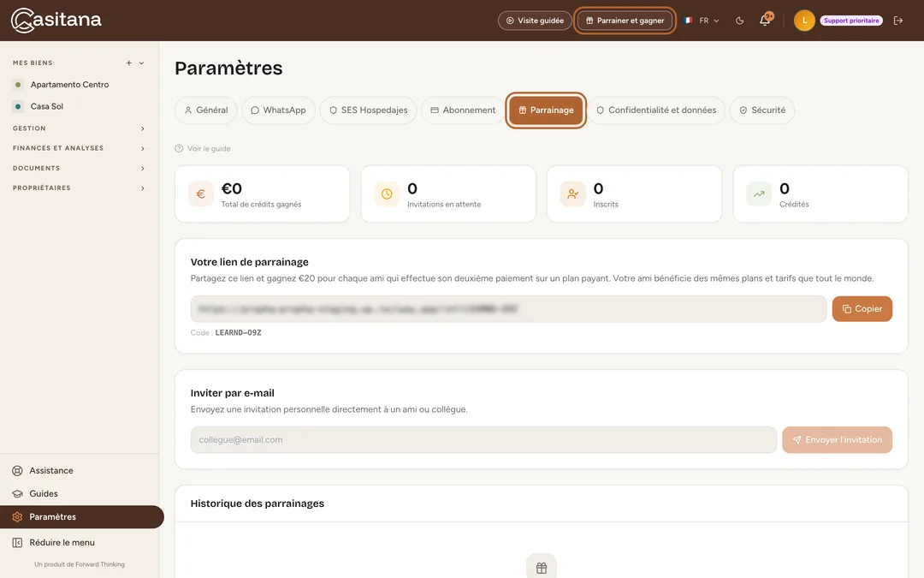Viewport: 924px width, 578px height.
Task: Open the user avatar L
Action: tap(804, 21)
